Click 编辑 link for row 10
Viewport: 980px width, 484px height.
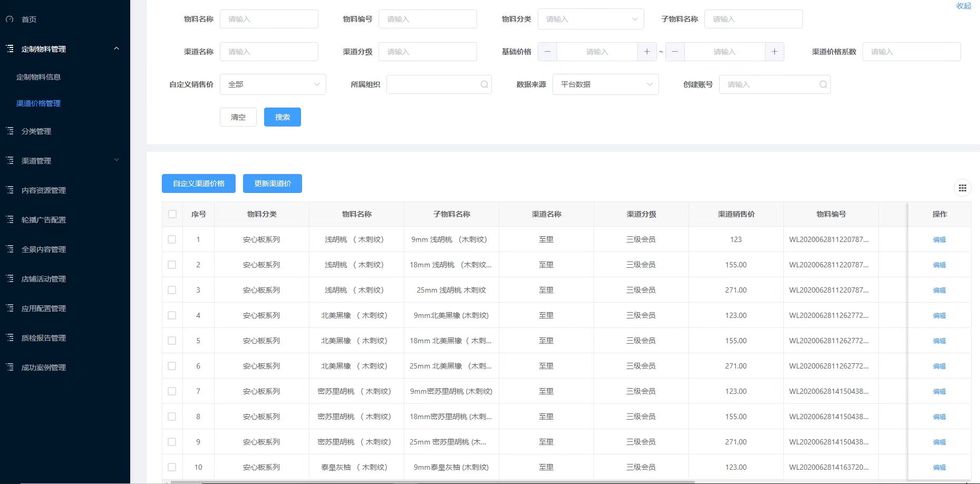(939, 467)
